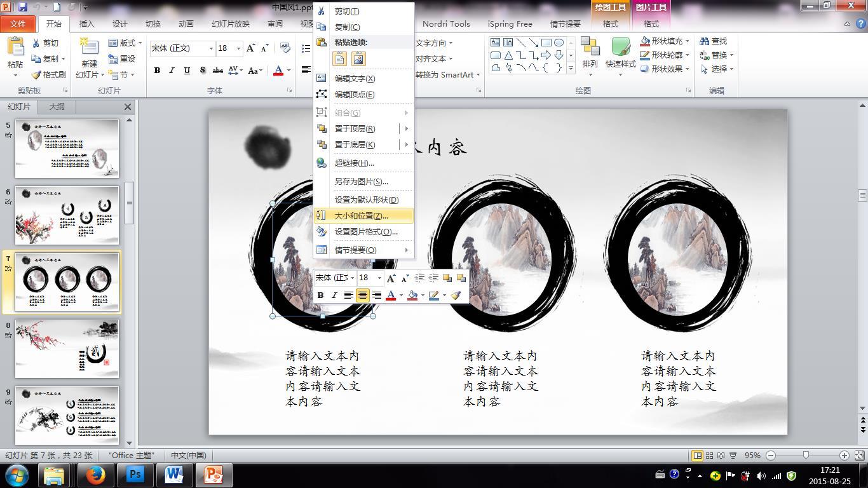Adjust the zoom slider in the status bar

[806, 456]
